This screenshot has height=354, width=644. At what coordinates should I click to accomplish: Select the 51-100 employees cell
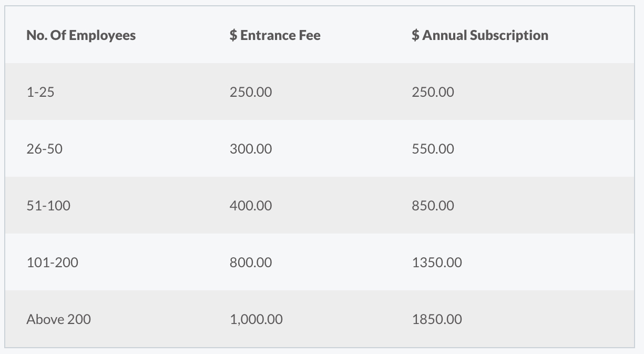(48, 206)
